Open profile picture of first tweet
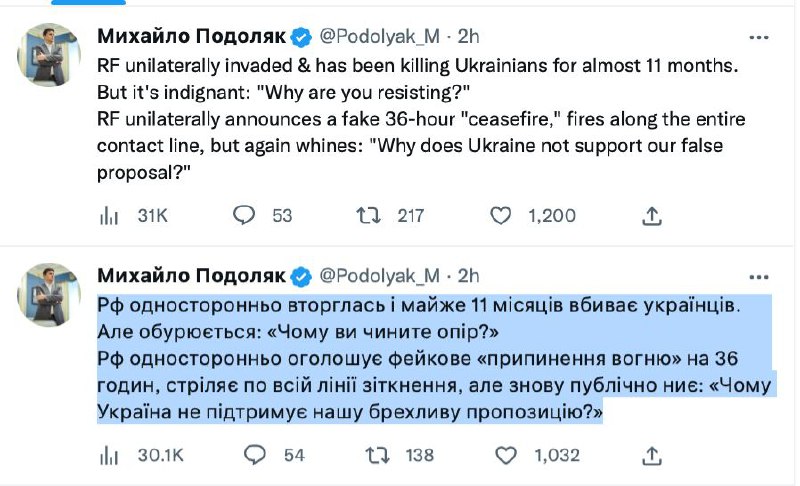This screenshot has height=486, width=800. tap(49, 55)
